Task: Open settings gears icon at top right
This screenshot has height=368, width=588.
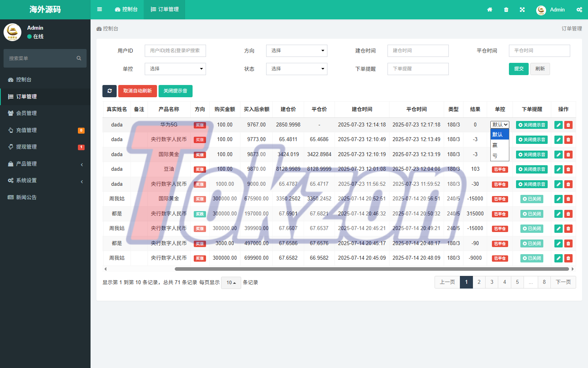Action: pyautogui.click(x=579, y=9)
